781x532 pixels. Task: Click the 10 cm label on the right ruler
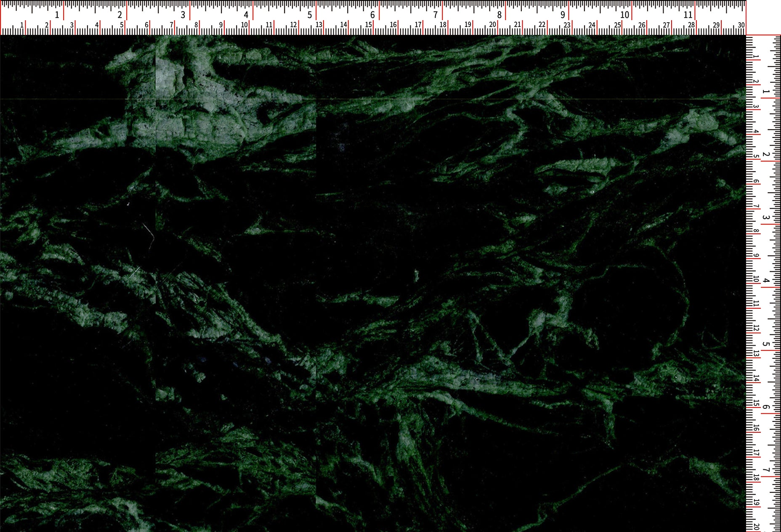click(x=756, y=279)
